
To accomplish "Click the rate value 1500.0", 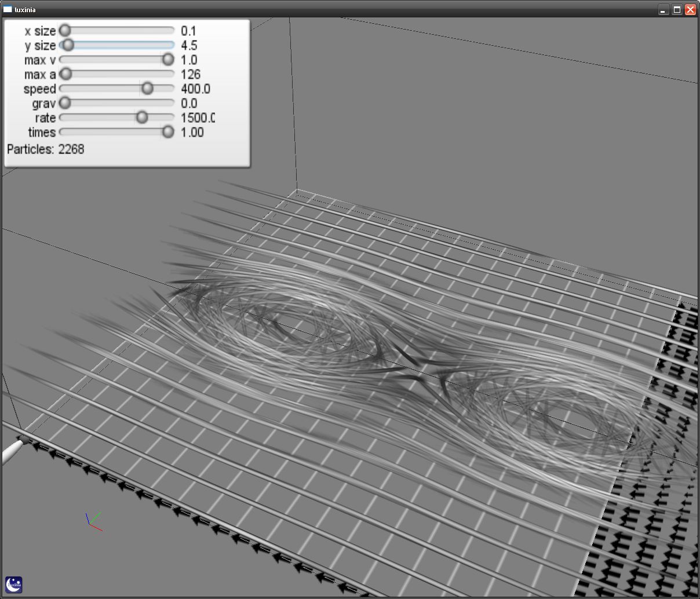I will point(198,118).
